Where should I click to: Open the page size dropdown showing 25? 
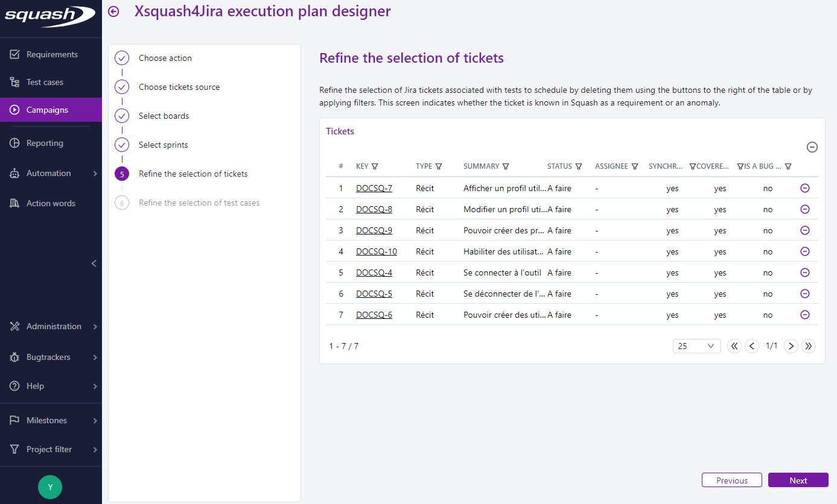[x=696, y=345]
